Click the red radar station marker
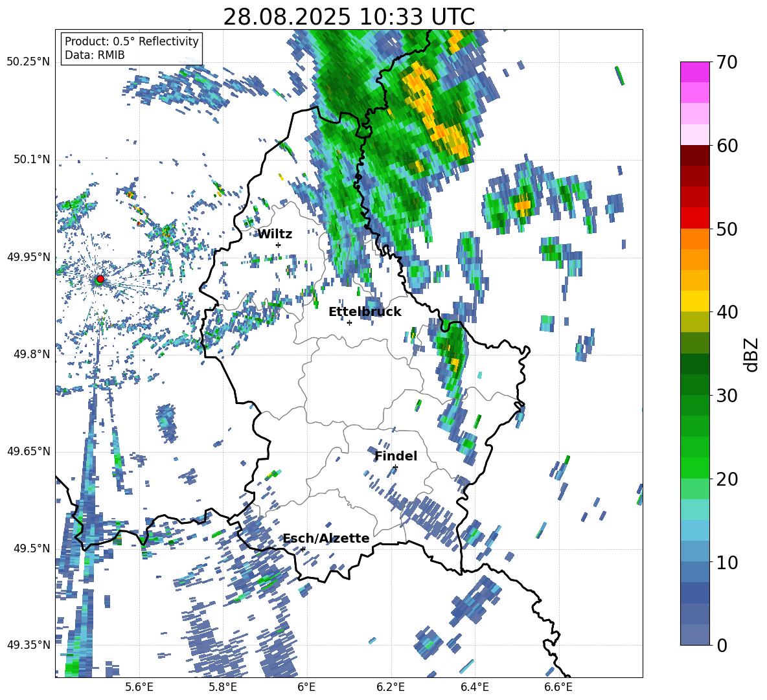Viewport: 767px width, 700px height. coord(100,278)
